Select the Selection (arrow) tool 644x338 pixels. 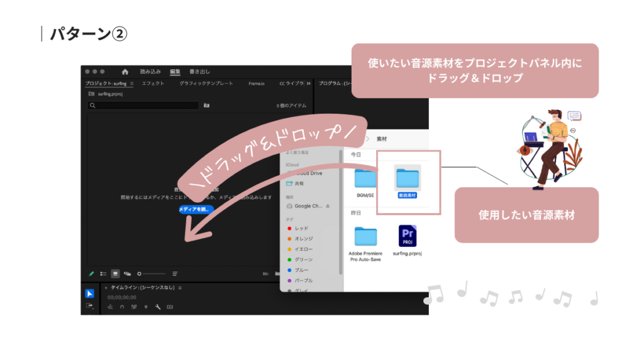[89, 293]
